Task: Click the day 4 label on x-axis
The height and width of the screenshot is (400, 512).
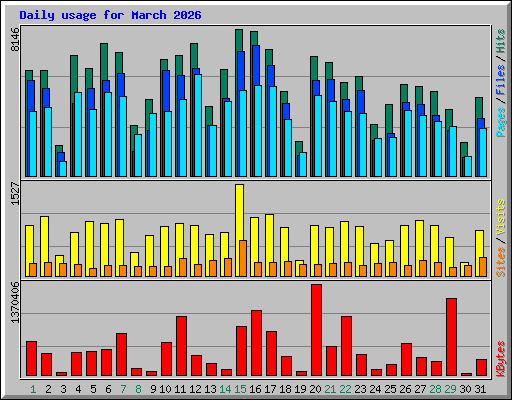Action: 78,389
